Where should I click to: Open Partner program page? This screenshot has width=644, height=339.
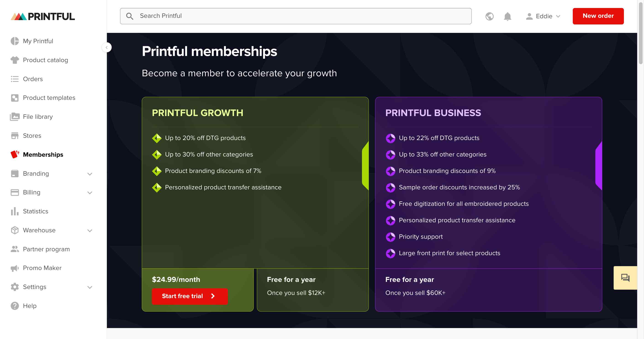(46, 249)
